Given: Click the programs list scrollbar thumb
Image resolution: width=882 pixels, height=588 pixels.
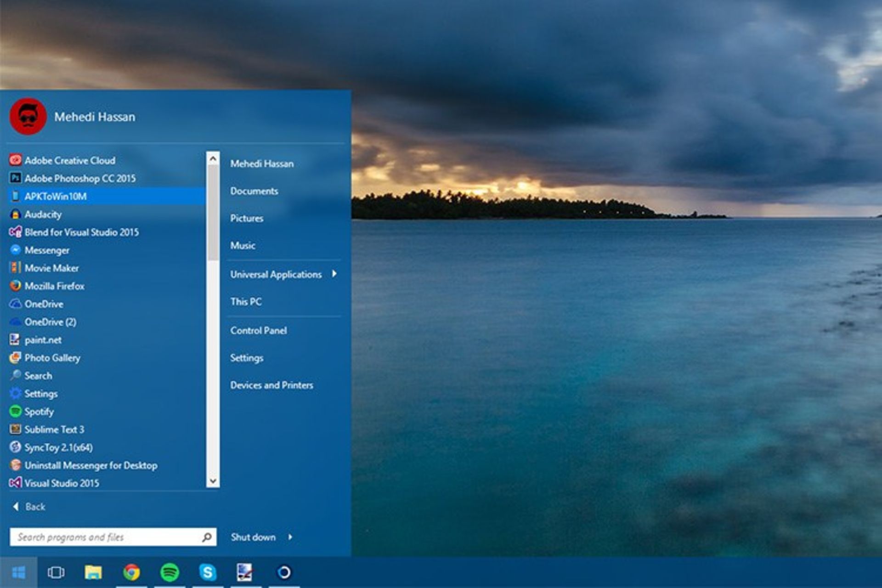Looking at the screenshot, I should [213, 213].
